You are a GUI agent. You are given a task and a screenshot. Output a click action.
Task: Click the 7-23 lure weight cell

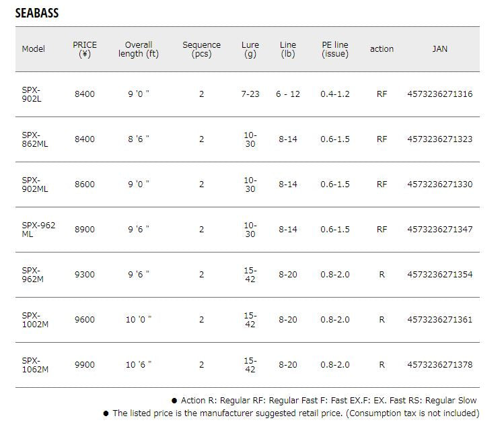[250, 94]
